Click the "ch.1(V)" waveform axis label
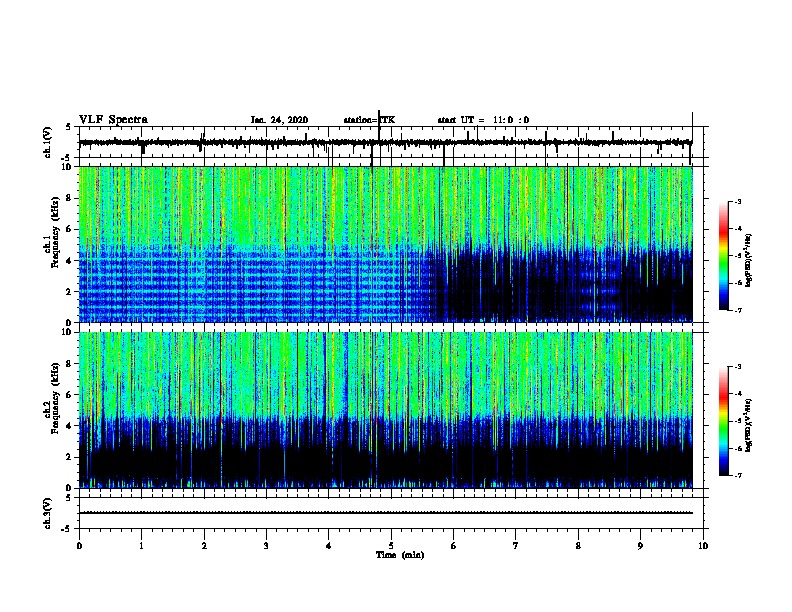This screenshot has width=792, height=612. [47, 142]
